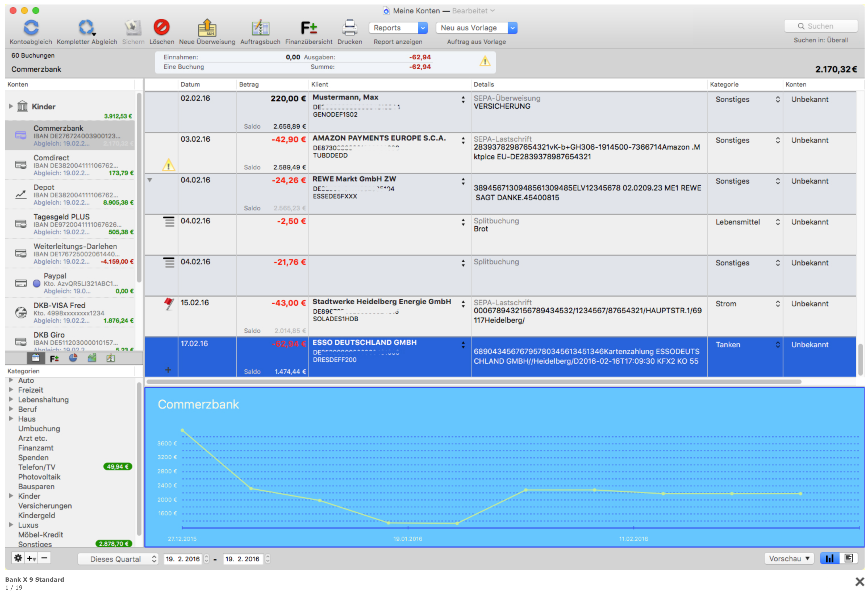Sort by the Klient column header
The image size is (868, 595).
coord(390,84)
